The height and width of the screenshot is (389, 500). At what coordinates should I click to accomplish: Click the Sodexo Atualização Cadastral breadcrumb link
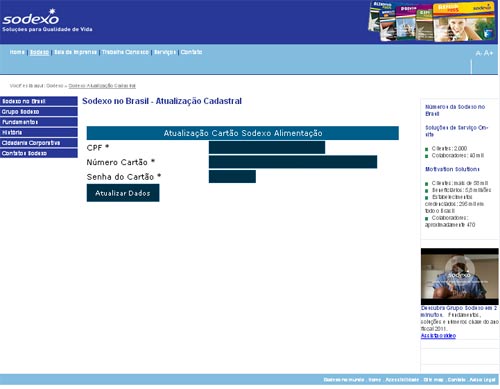pyautogui.click(x=102, y=86)
